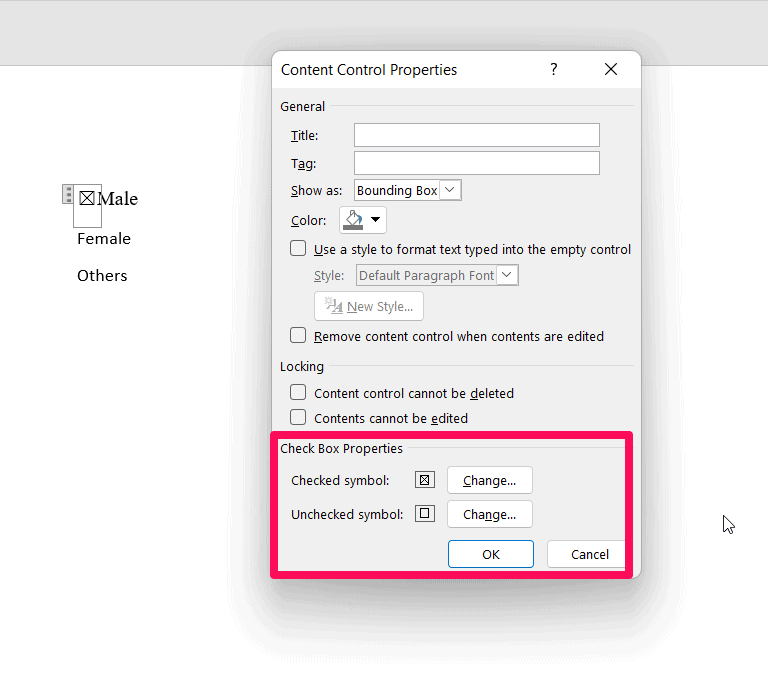Click the content control handle beside Male

[x=68, y=194]
